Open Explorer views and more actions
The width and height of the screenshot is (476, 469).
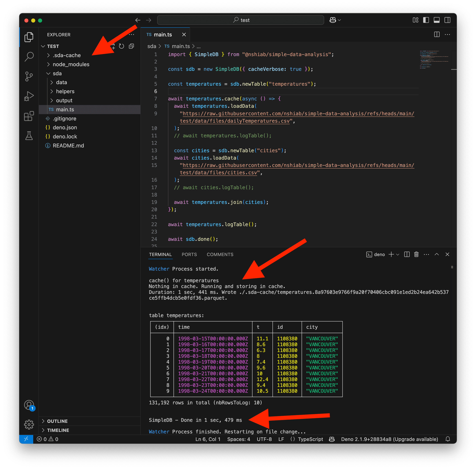[131, 35]
